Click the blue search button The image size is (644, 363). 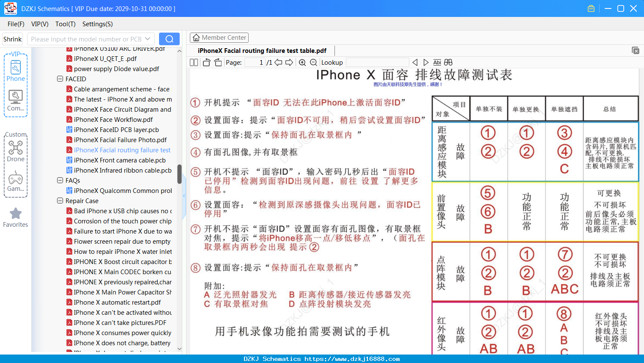click(x=169, y=39)
